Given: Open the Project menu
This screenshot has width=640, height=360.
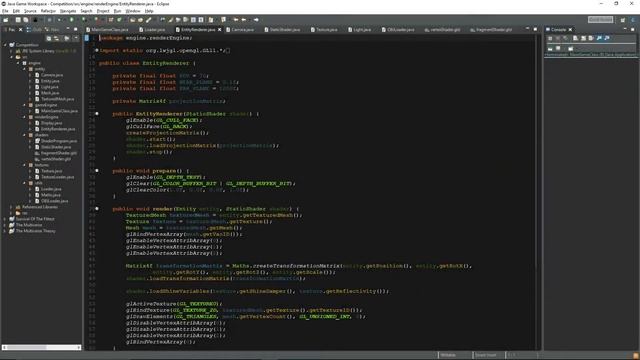Looking at the screenshot, I should [x=103, y=11].
